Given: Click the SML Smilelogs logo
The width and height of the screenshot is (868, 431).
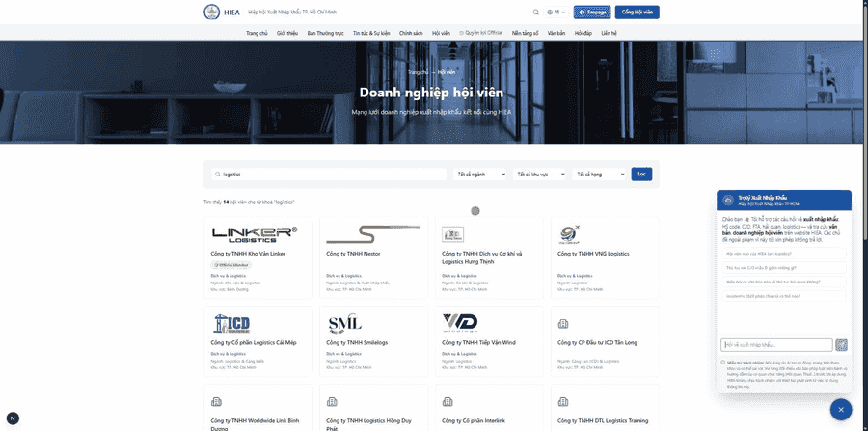Looking at the screenshot, I should [x=344, y=324].
